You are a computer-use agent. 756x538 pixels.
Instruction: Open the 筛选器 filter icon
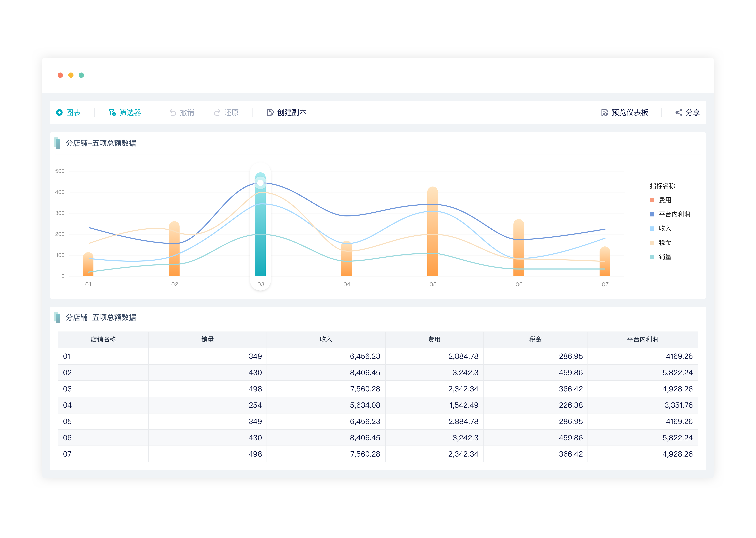112,113
